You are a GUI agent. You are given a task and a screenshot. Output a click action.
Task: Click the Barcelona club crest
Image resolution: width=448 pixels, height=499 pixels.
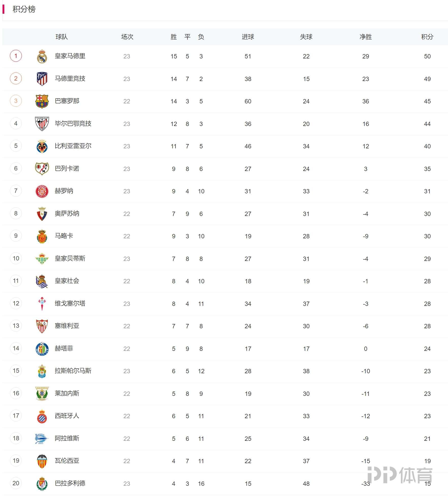(42, 101)
